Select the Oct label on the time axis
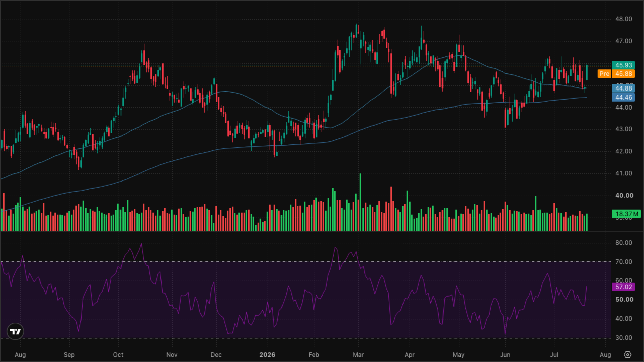Image resolution: width=644 pixels, height=362 pixels. click(118, 355)
